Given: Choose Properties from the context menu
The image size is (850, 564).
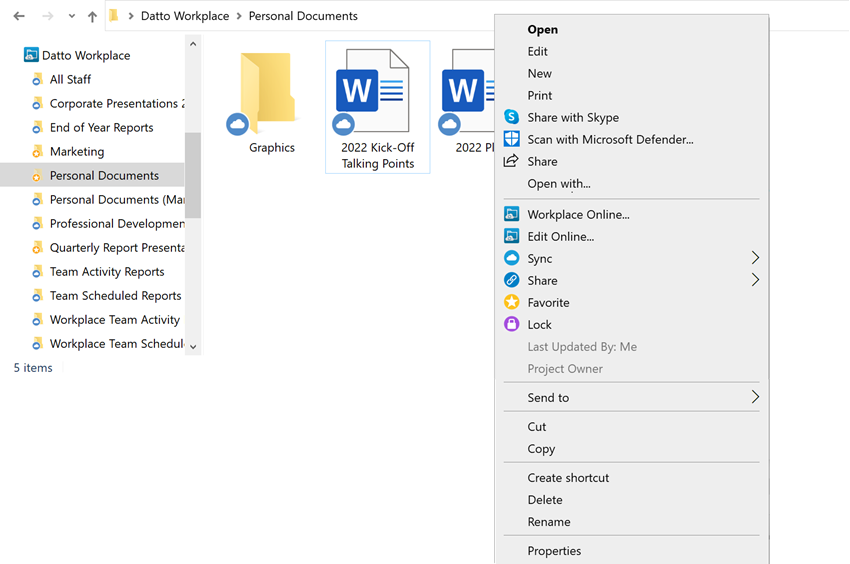Looking at the screenshot, I should (x=554, y=550).
